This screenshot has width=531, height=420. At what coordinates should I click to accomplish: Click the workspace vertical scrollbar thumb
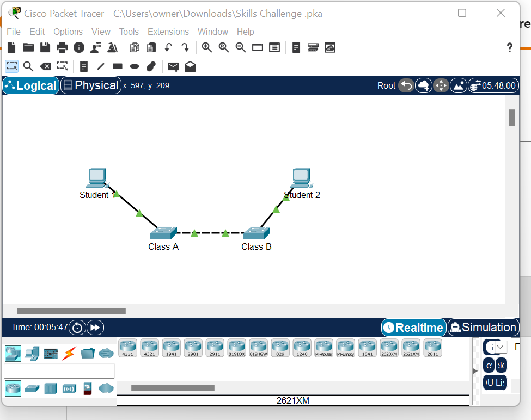512,118
